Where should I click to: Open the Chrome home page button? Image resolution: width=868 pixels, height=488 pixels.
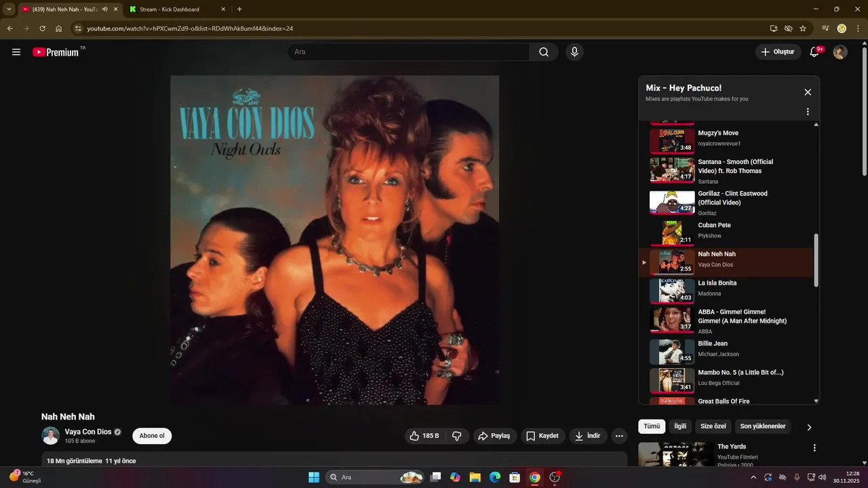[x=59, y=28]
